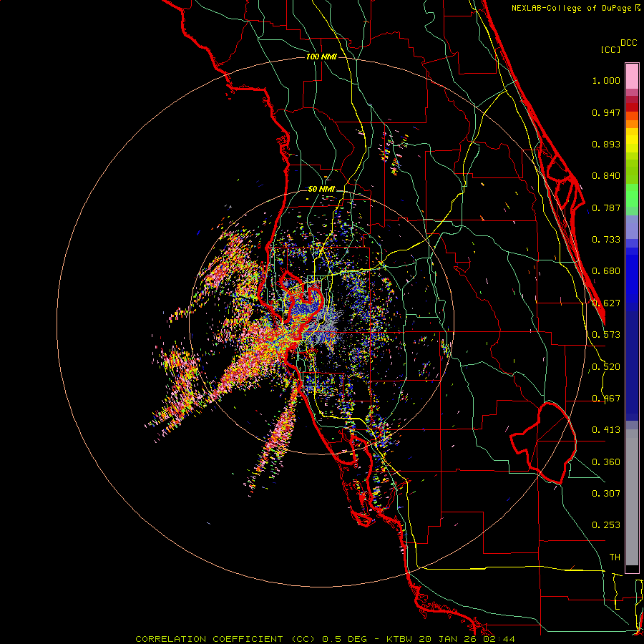644x644 pixels.
Task: Click the [CC] units label
Action: click(610, 49)
